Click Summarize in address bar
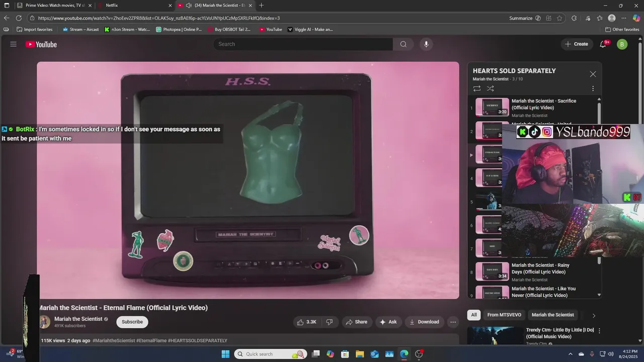The width and height of the screenshot is (644, 362). click(x=521, y=18)
